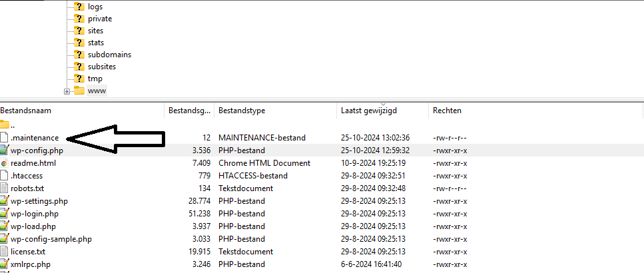Screen dimensions: 644x273
Task: Select the logs folder in tree
Action: (x=95, y=7)
